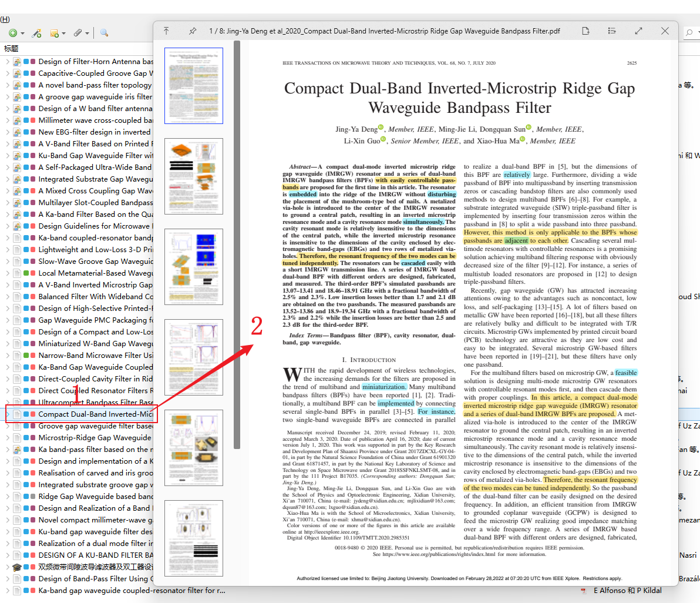Close the PDF preview panel
The image size is (700, 603).
pyautogui.click(x=665, y=31)
